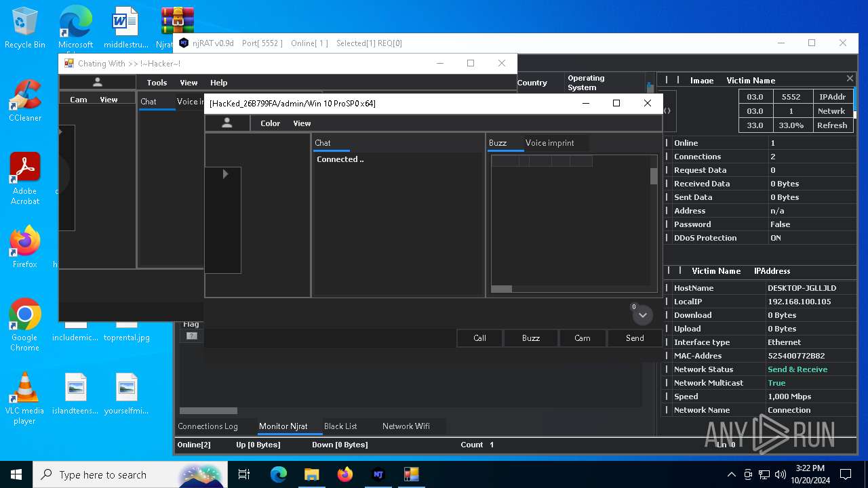Open the Color menu in HacKed window
The width and height of the screenshot is (868, 488).
[270, 123]
